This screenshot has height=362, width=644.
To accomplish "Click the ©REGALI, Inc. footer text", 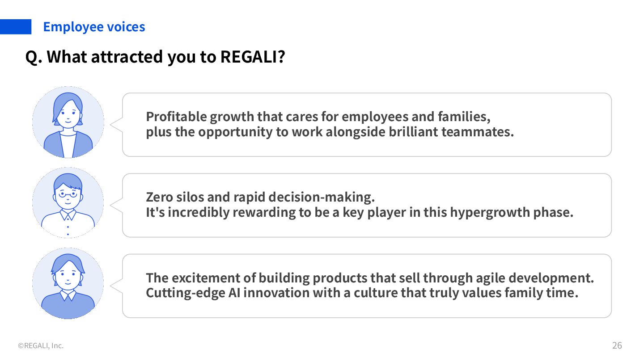I will pos(41,345).
